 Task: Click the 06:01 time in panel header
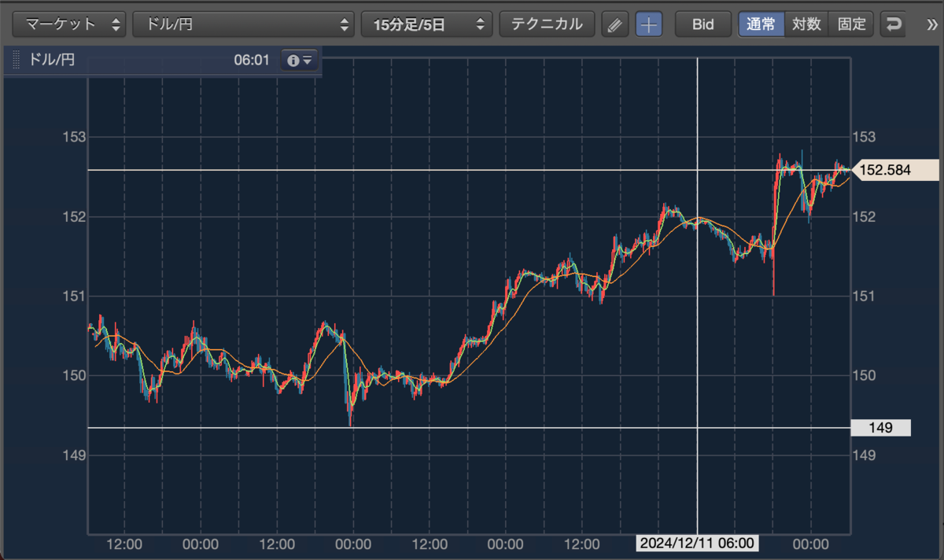252,60
